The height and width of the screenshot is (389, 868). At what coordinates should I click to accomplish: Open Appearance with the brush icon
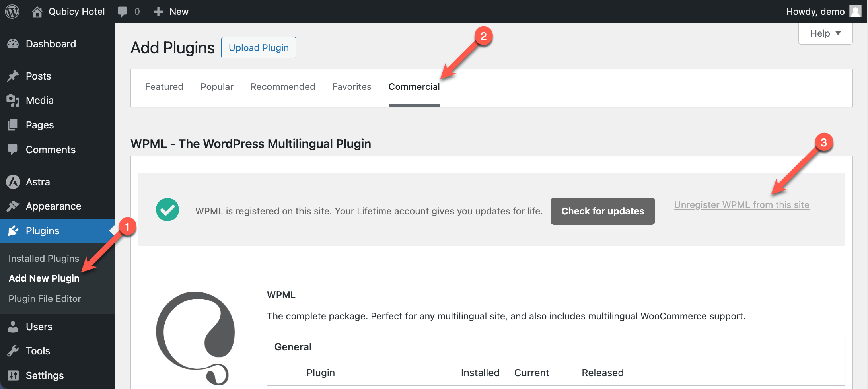click(13, 206)
